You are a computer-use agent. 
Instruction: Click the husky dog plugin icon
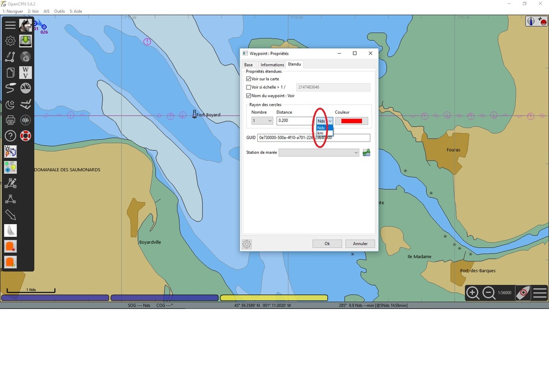(26, 25)
